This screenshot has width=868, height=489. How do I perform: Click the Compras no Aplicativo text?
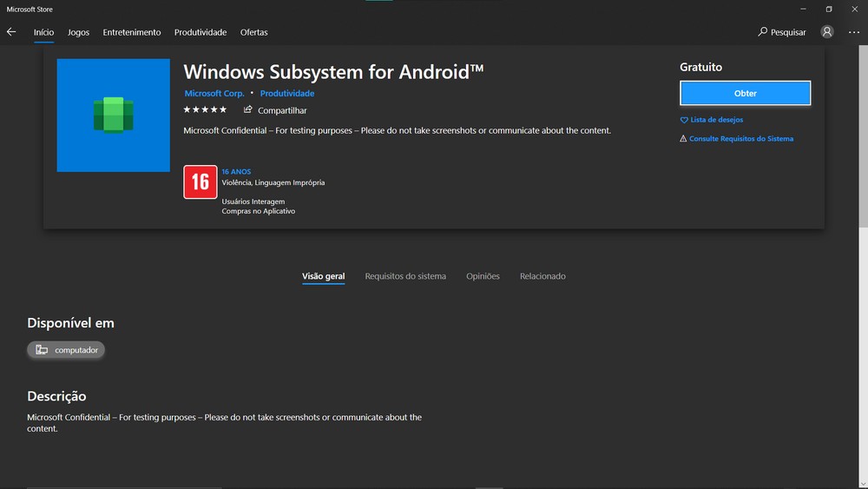(x=259, y=211)
